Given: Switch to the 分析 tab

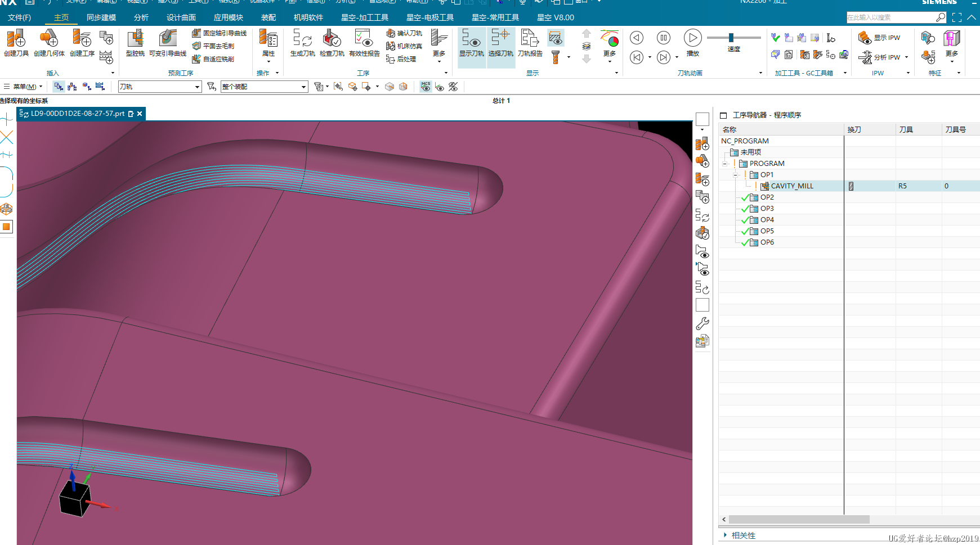Looking at the screenshot, I should click(141, 17).
